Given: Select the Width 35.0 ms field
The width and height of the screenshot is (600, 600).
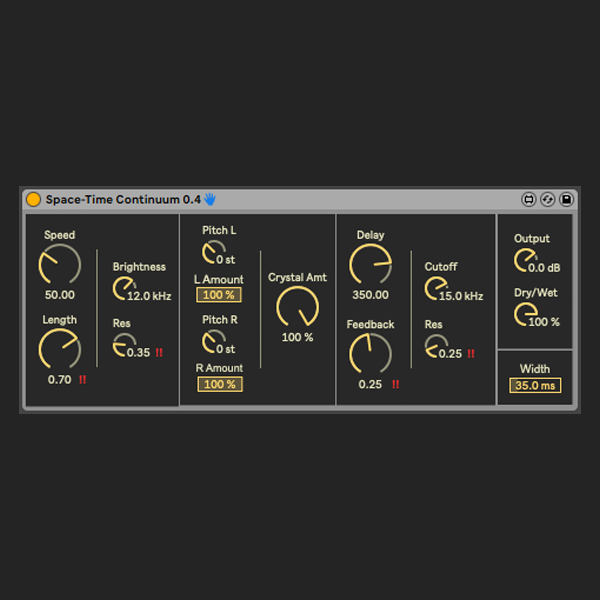Looking at the screenshot, I should point(534,386).
